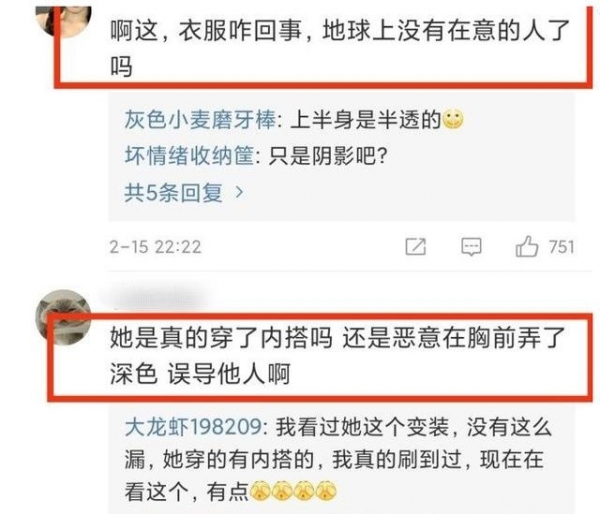Click the reply 我看过她这个变装
The width and height of the screenshot is (600, 514).
pyautogui.click(x=338, y=459)
